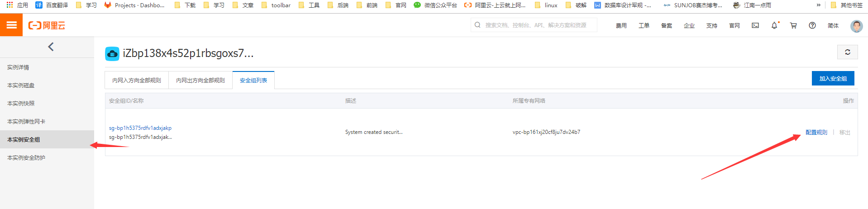Open the 百度翻译 bookmark

point(52,5)
